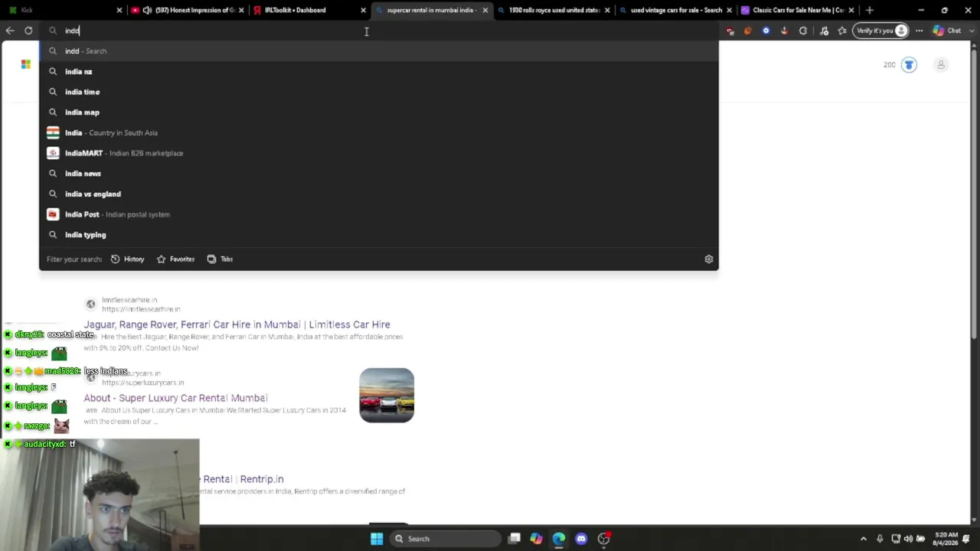Launch Copilot from the taskbar
This screenshot has width=980, height=551.
[x=536, y=539]
